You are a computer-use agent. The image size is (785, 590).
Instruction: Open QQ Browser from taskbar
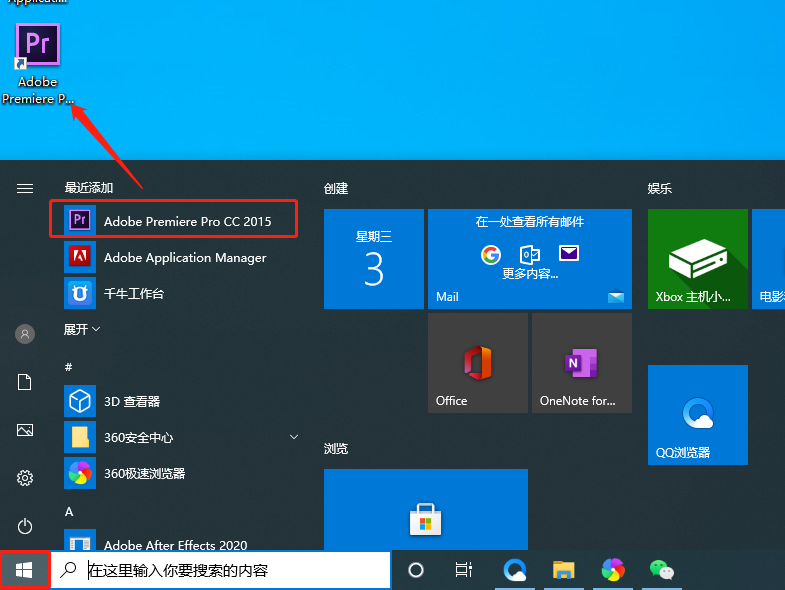pyautogui.click(x=514, y=570)
